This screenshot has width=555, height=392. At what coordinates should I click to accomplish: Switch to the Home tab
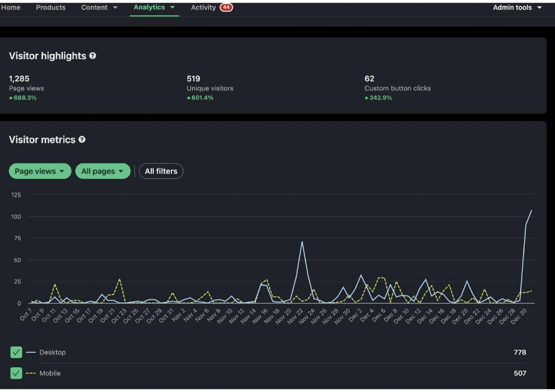[x=11, y=7]
